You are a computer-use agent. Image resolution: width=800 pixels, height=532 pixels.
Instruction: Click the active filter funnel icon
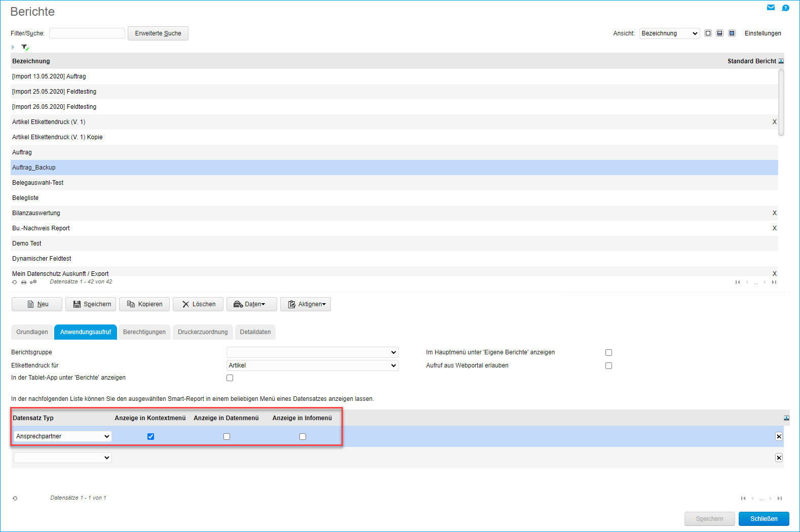25,47
